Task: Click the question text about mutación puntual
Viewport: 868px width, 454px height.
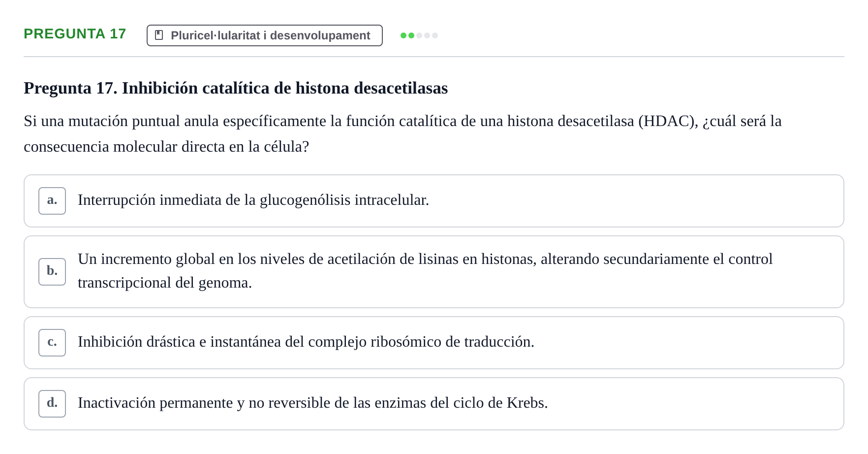Action: 403,134
